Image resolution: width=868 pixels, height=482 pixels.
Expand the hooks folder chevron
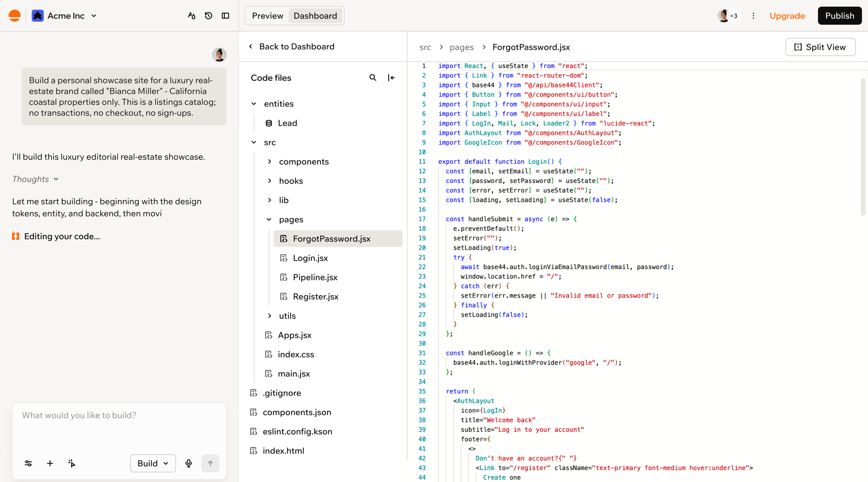click(x=269, y=181)
